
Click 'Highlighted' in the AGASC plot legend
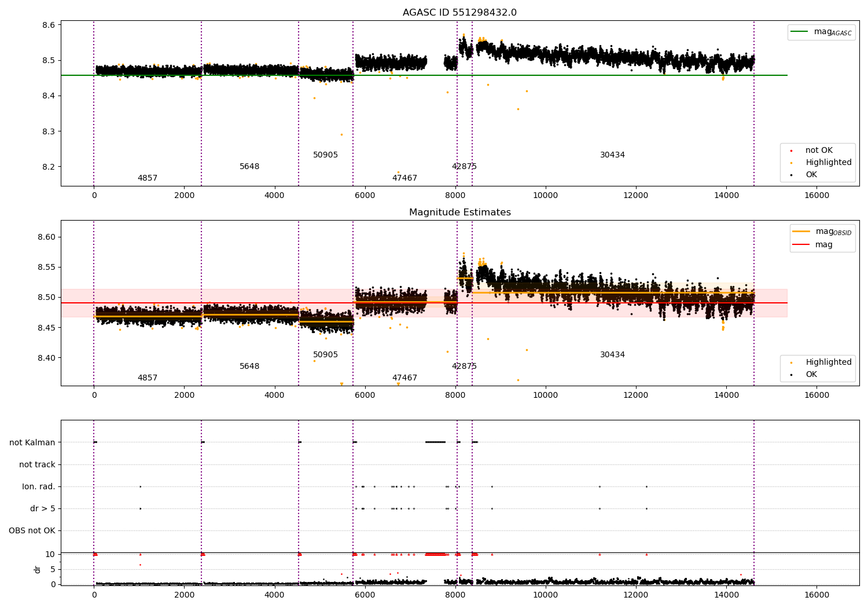[829, 163]
